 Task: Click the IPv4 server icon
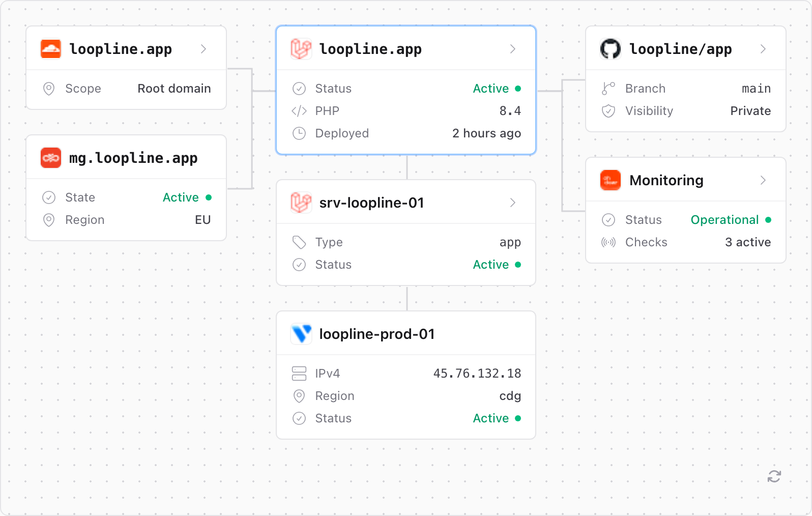(299, 374)
